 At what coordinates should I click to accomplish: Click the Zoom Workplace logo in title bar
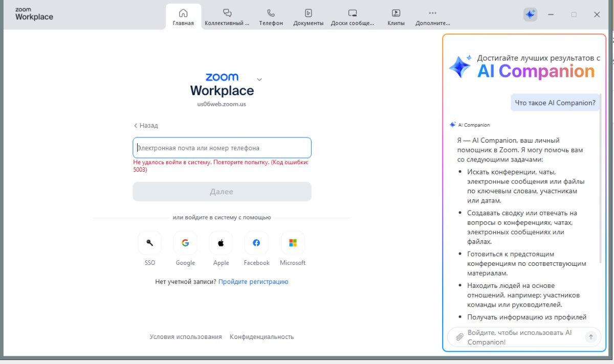pos(34,14)
